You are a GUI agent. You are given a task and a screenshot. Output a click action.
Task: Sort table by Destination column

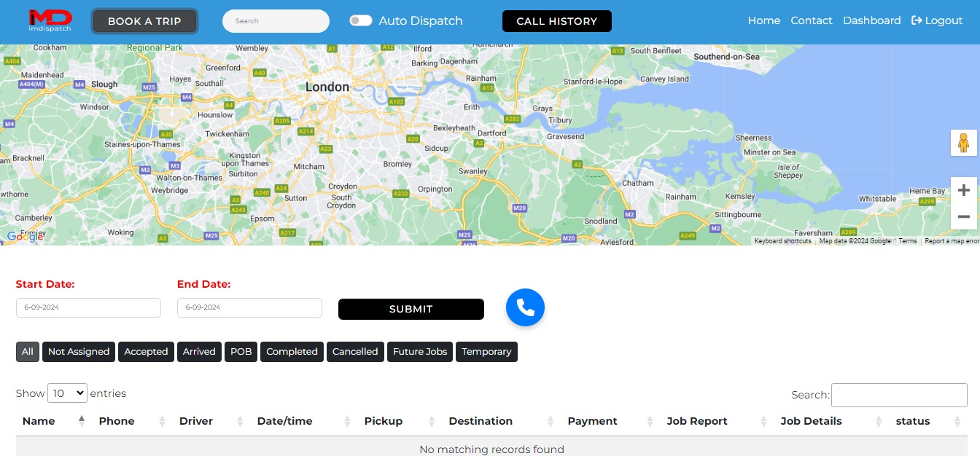502,421
